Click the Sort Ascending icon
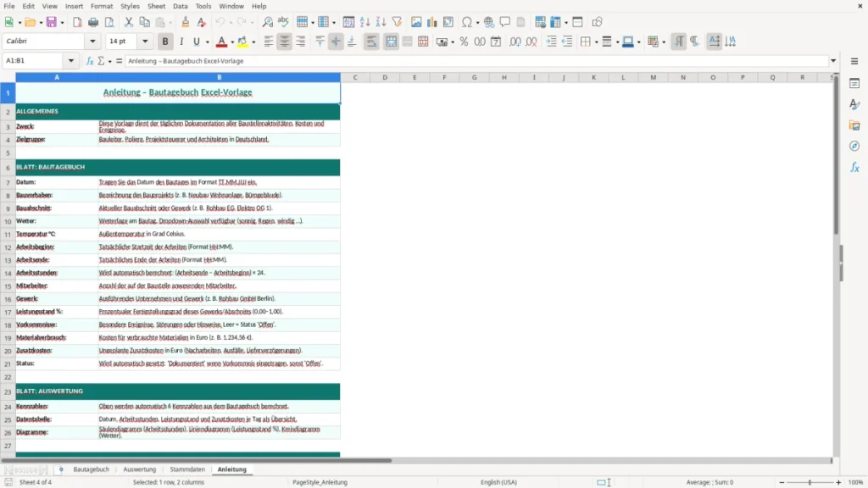Screen dimensions: 868x488 coord(364,22)
